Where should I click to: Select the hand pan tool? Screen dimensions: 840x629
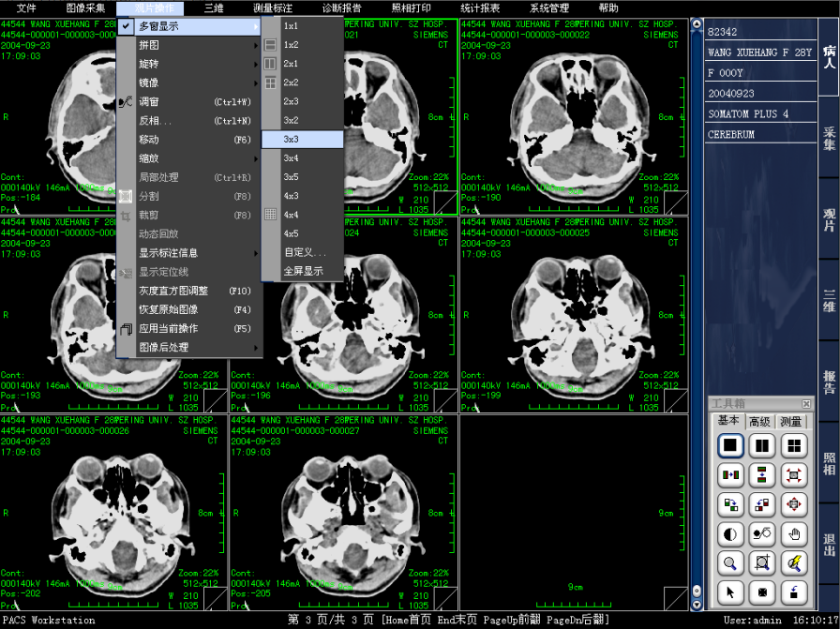794,533
